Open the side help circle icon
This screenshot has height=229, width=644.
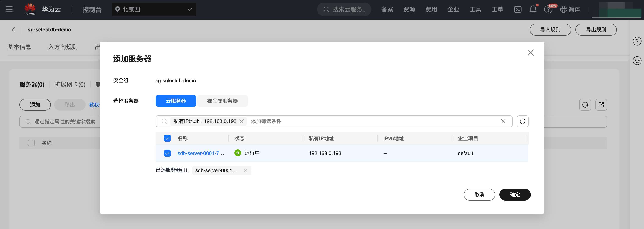637,41
